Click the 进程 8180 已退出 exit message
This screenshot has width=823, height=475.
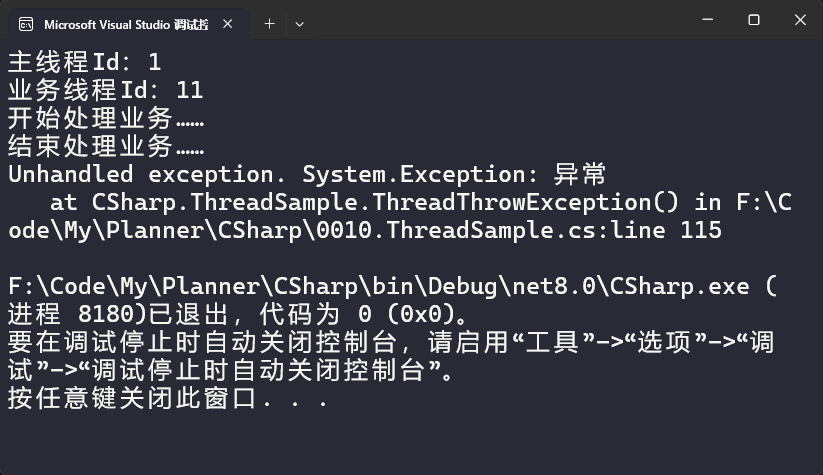pos(237,314)
